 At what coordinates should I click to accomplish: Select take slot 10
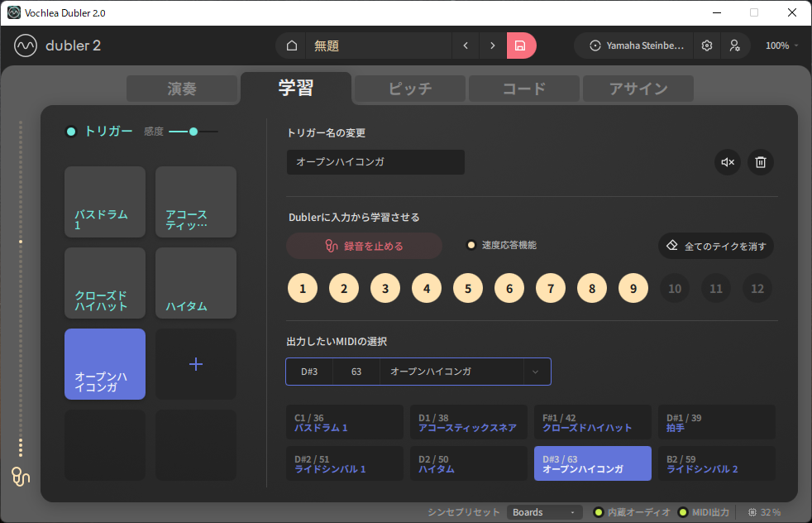pos(675,288)
